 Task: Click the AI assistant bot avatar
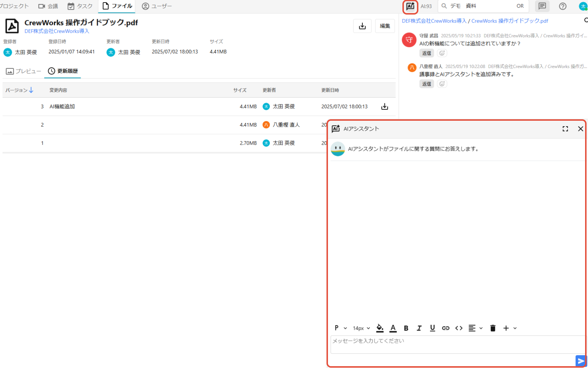coord(338,149)
